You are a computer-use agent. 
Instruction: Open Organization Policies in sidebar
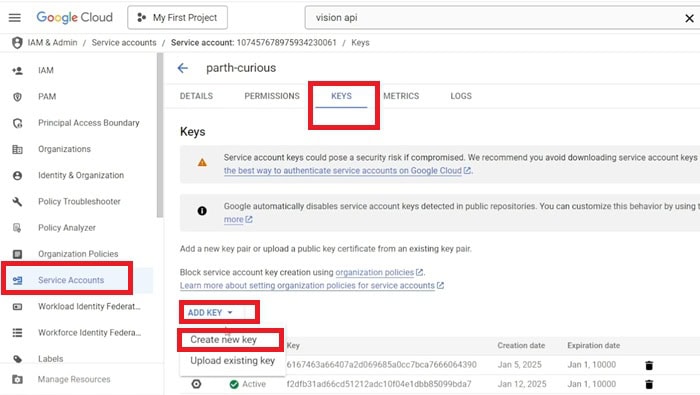[78, 254]
